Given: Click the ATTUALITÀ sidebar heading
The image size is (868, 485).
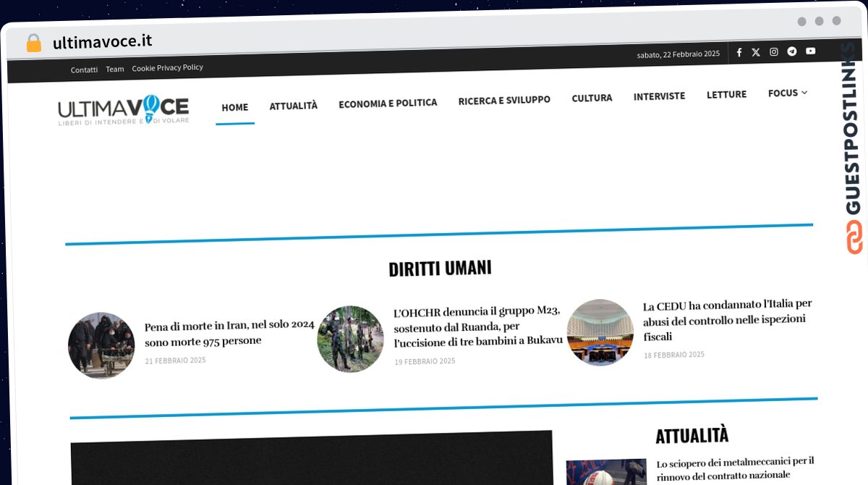Looking at the screenshot, I should pyautogui.click(x=692, y=435).
